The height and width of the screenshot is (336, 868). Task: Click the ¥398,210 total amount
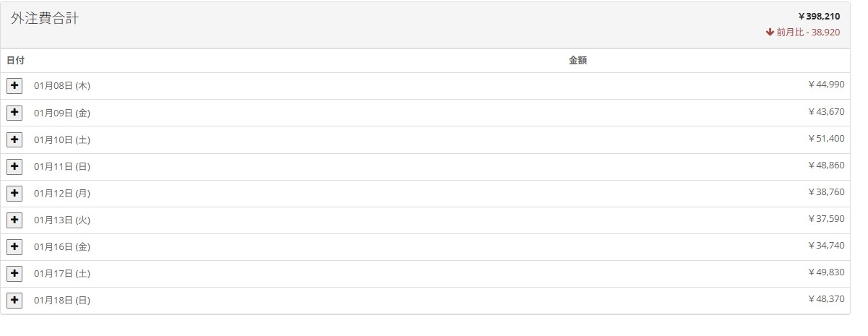coord(819,16)
